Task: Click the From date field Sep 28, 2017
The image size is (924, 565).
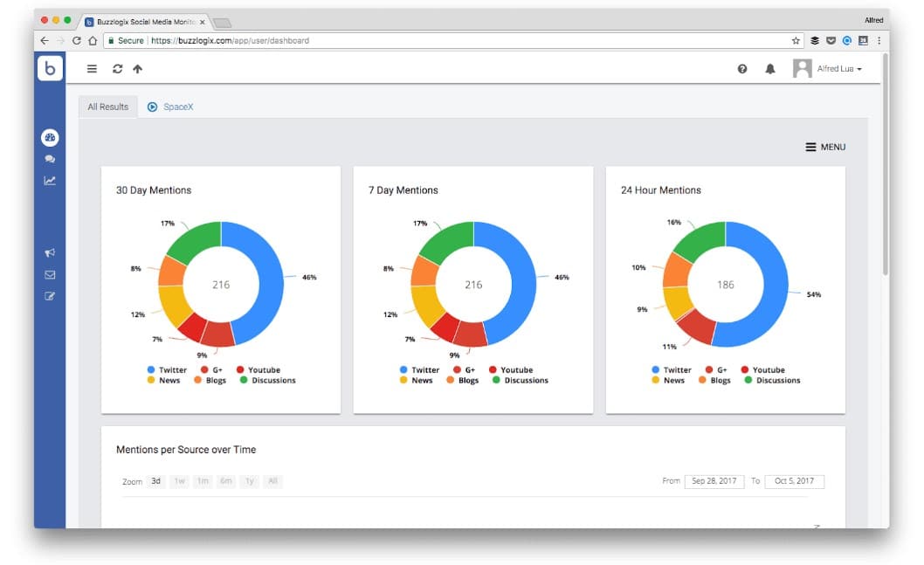Action: click(x=714, y=481)
